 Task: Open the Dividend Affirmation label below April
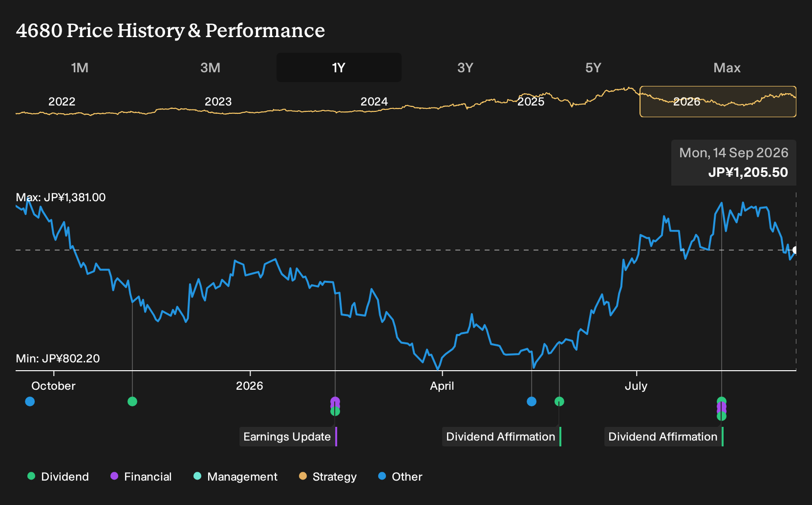coord(502,437)
